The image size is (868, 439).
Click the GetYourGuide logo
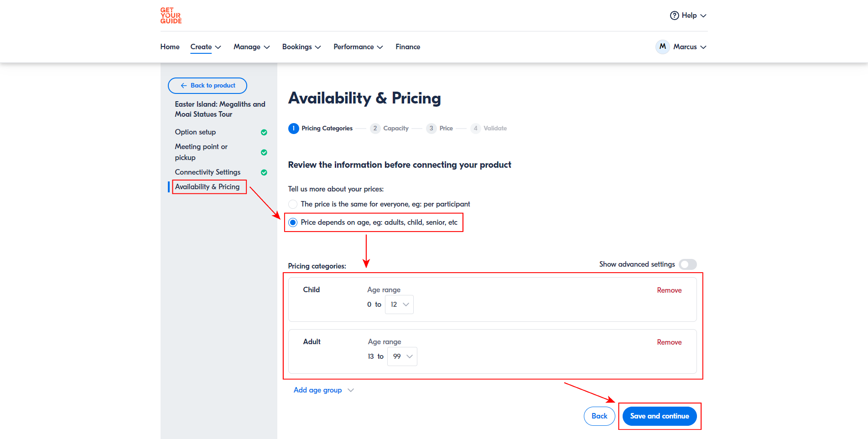coord(171,15)
